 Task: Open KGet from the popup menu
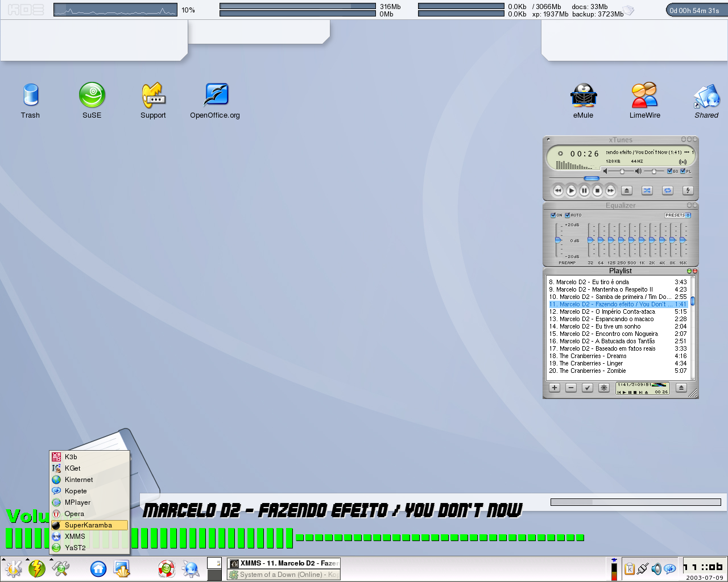pos(89,468)
